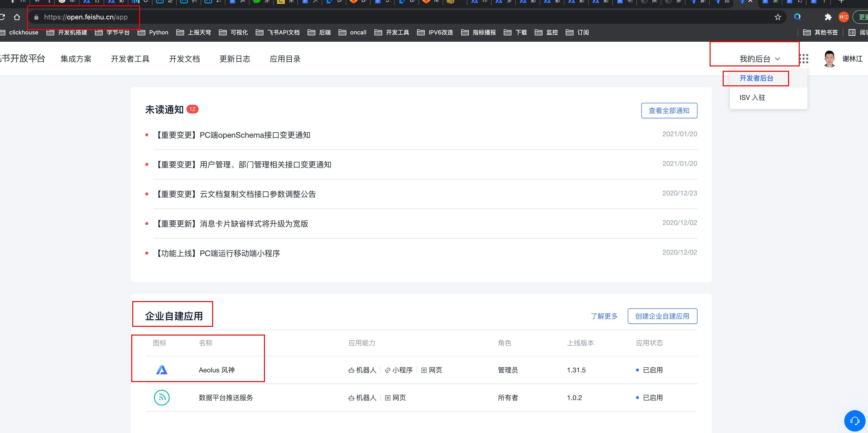Open the customer support headset button
868x433 pixels.
click(854, 421)
